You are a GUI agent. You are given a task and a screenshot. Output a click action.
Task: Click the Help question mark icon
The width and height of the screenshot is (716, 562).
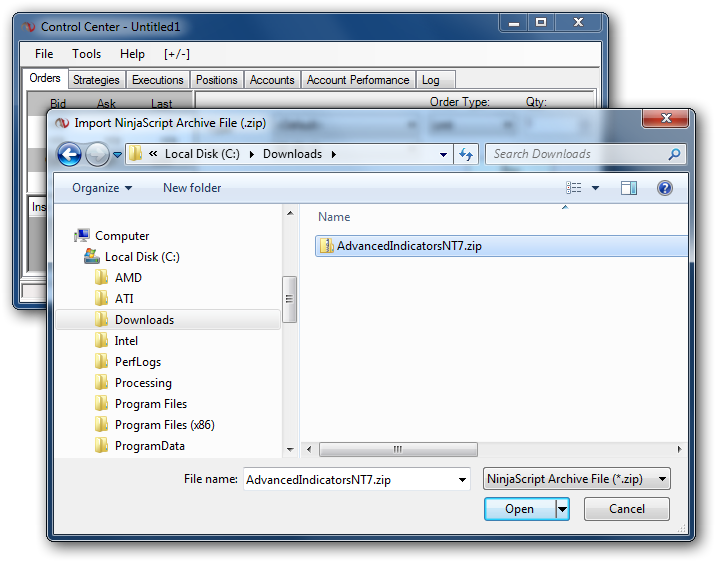665,188
